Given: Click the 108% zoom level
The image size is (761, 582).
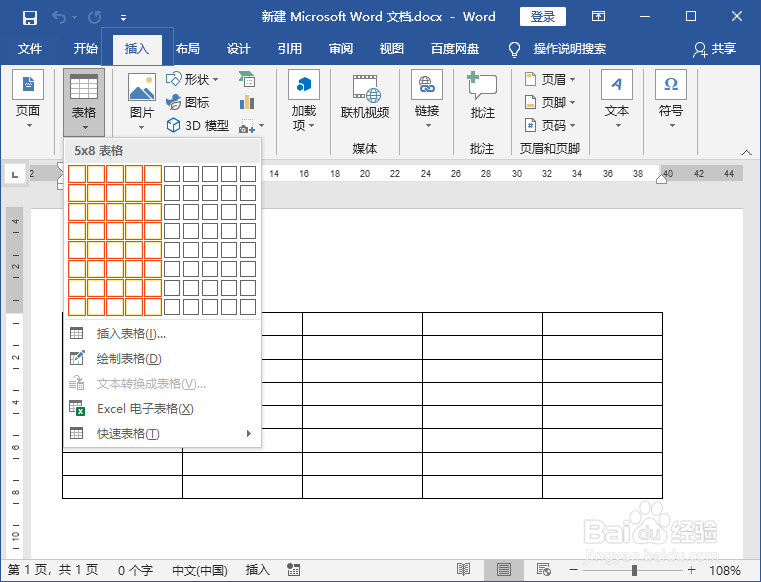Looking at the screenshot, I should 725,570.
